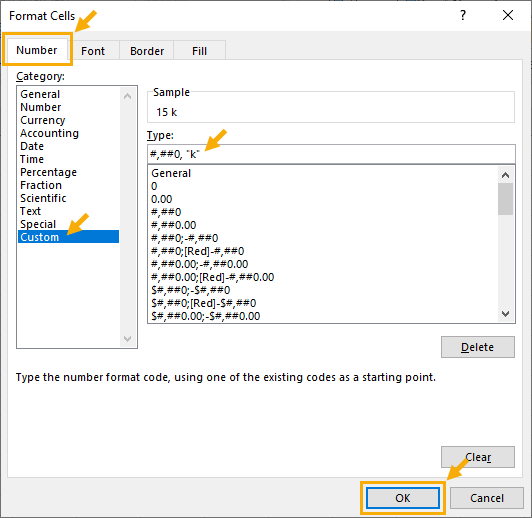
Task: Delete the selected custom format
Action: (x=477, y=347)
